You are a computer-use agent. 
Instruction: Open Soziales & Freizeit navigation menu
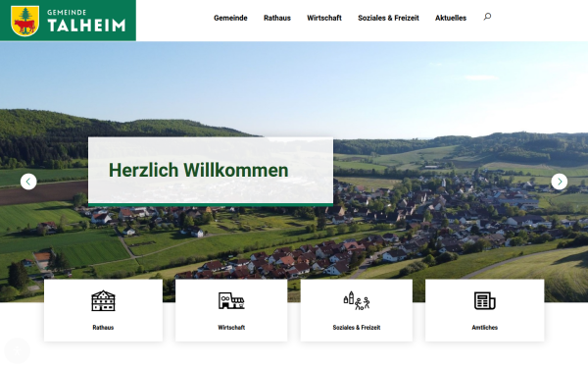(388, 18)
